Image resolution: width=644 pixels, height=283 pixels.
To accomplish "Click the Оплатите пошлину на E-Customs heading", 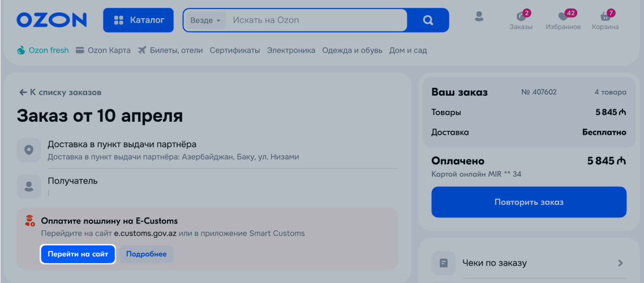I will point(109,221).
